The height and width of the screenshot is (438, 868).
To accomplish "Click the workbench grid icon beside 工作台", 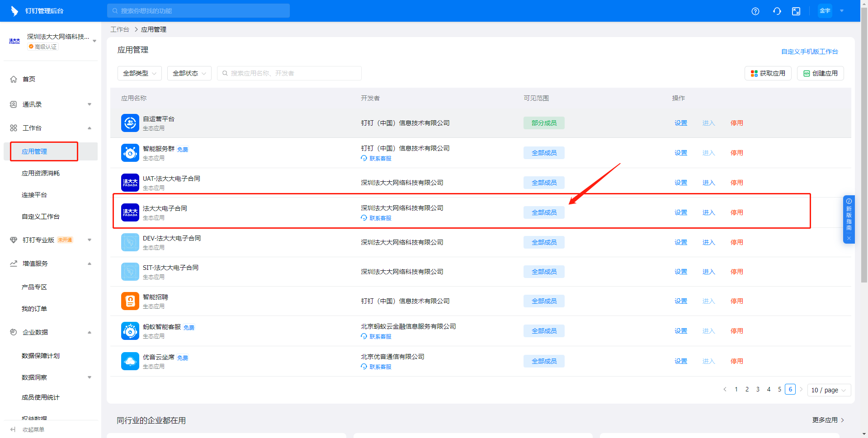I will pyautogui.click(x=14, y=128).
